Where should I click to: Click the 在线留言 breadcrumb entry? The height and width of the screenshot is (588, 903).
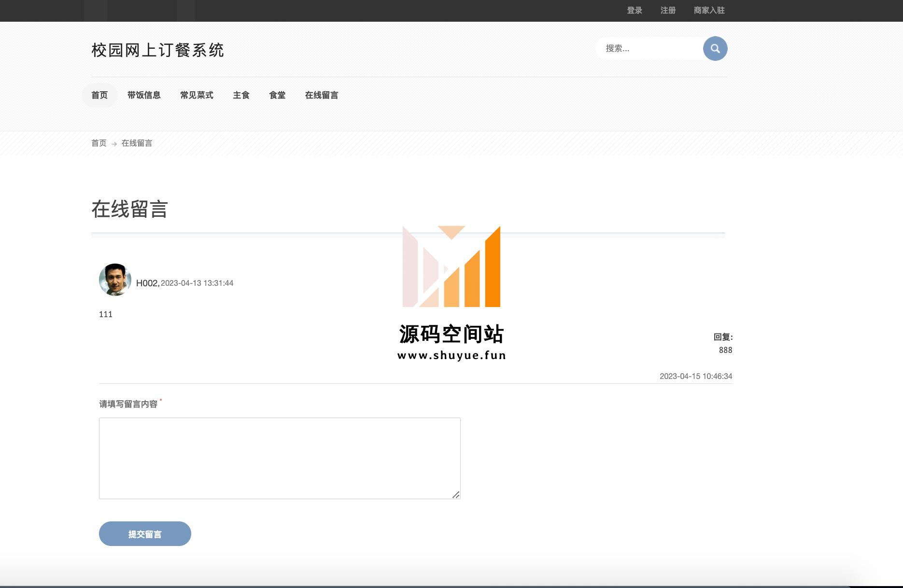coord(137,143)
